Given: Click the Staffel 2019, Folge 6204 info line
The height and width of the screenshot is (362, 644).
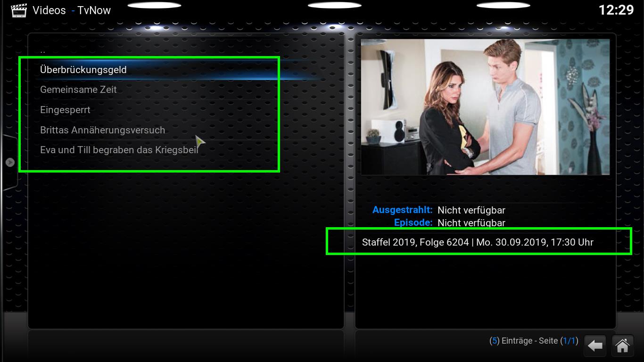Looking at the screenshot, I should (478, 242).
